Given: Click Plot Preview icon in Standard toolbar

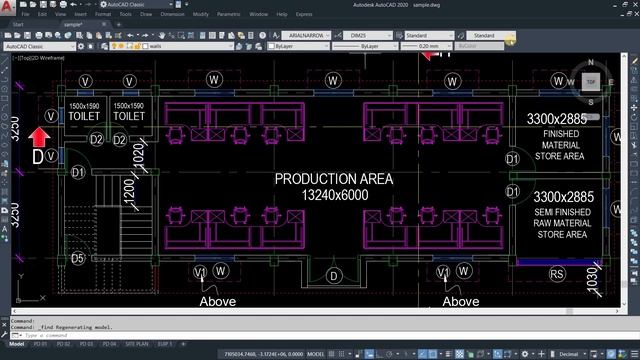Looking at the screenshot, I should 48,36.
